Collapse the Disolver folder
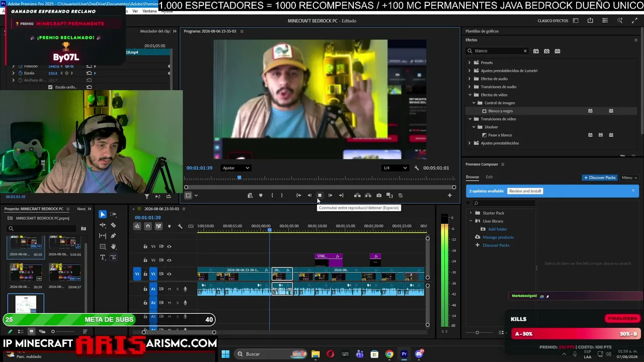The image size is (644, 362). pyautogui.click(x=473, y=127)
